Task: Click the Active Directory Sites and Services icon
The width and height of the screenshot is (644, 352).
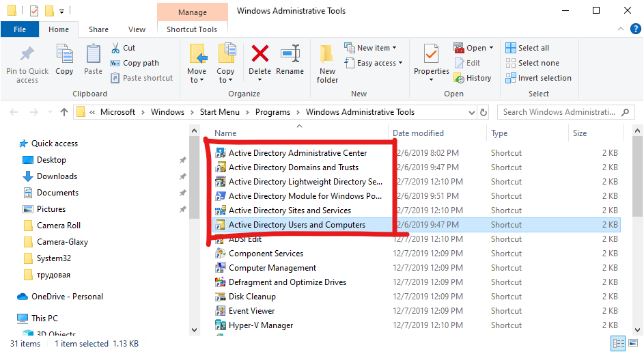Action: tap(221, 211)
